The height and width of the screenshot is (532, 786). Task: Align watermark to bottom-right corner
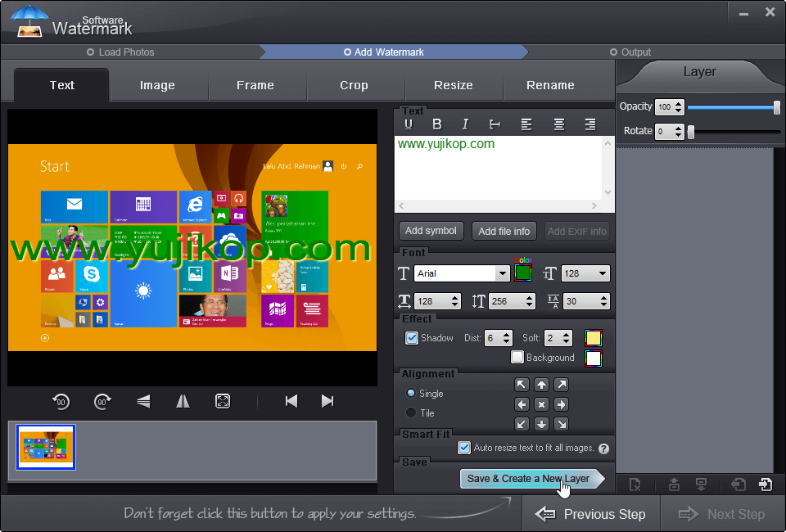[x=562, y=424]
